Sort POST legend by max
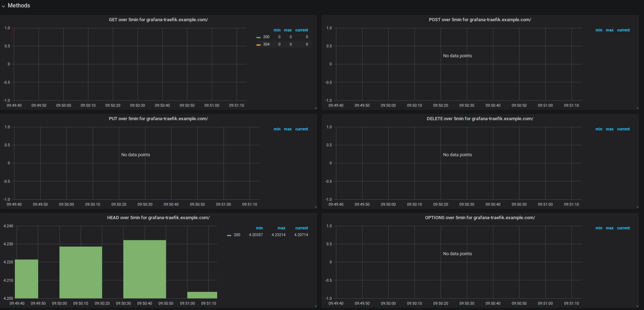Screen dimensions: 644x310 (x=610, y=30)
